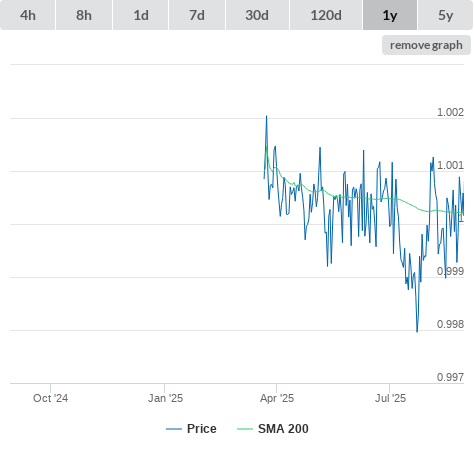Select the 8h time range tab
Image resolution: width=474 pixels, height=455 pixels.
(84, 15)
